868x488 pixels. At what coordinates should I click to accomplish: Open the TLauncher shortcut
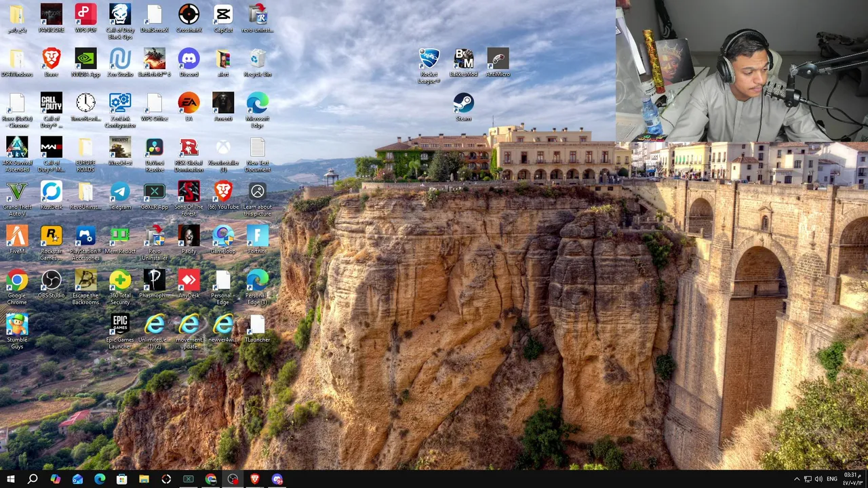pyautogui.click(x=258, y=327)
